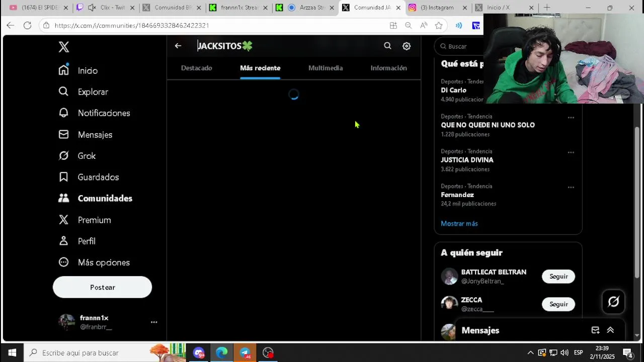Open Guardados bookmarks
The width and height of the screenshot is (644, 362).
point(89,177)
